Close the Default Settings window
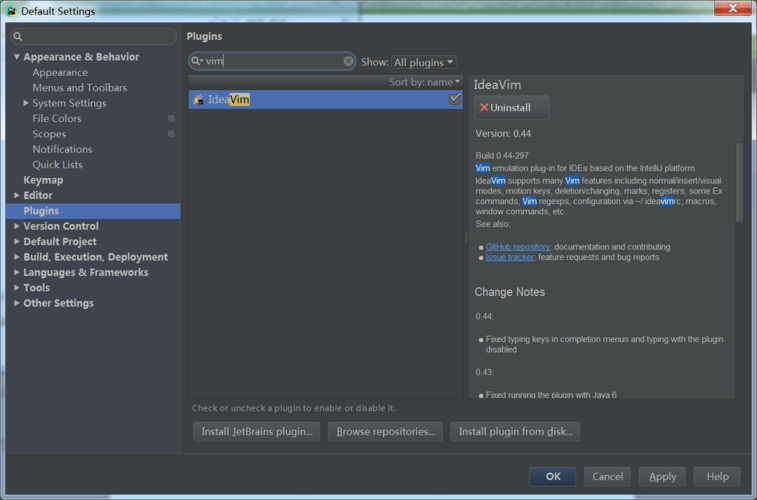Image resolution: width=757 pixels, height=500 pixels. [732, 8]
